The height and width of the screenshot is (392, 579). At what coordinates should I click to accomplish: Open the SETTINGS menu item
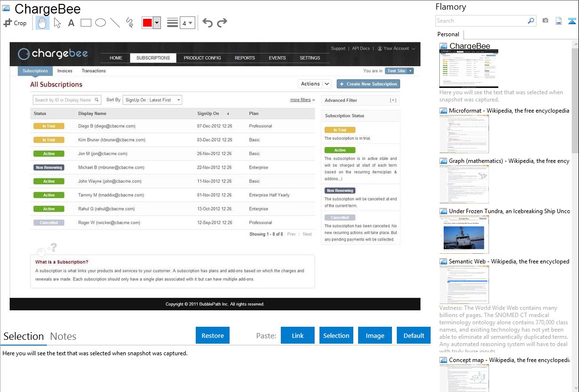coord(310,58)
